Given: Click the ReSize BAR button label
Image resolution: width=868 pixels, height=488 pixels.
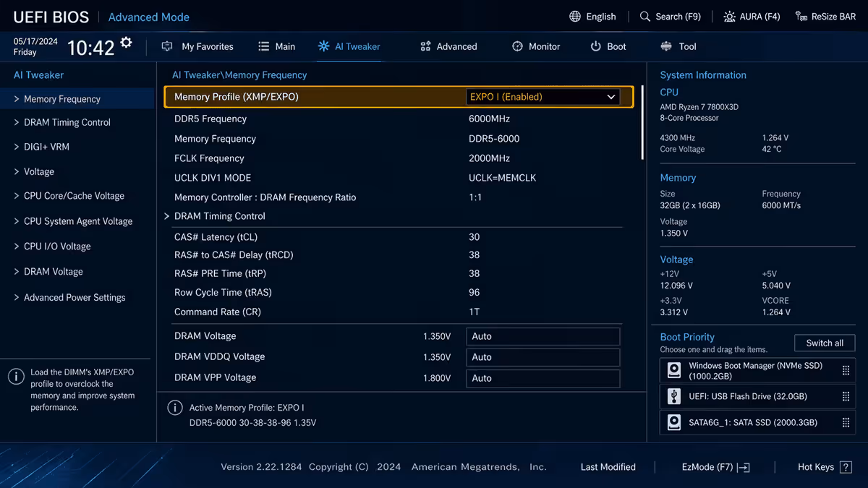Looking at the screenshot, I should coord(833,16).
